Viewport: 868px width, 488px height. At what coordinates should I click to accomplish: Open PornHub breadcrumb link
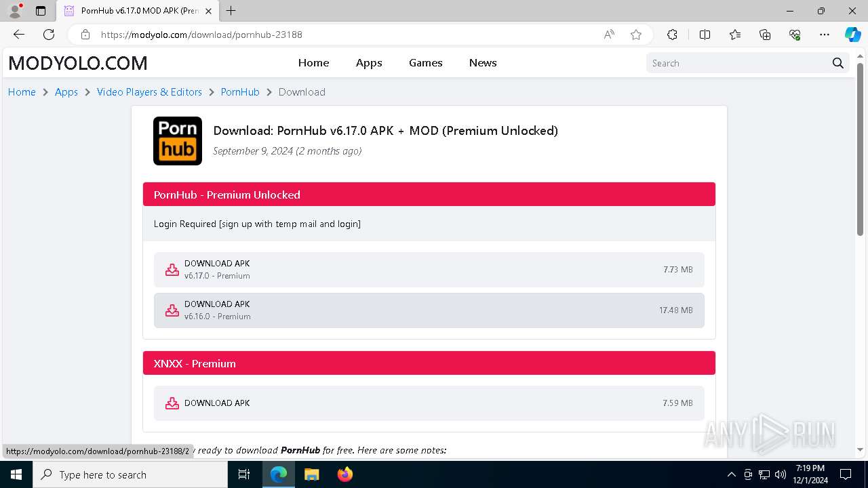pyautogui.click(x=240, y=92)
